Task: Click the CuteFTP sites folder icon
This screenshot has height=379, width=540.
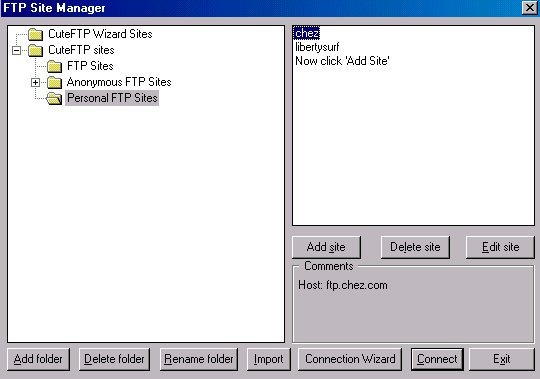Action: tap(35, 51)
